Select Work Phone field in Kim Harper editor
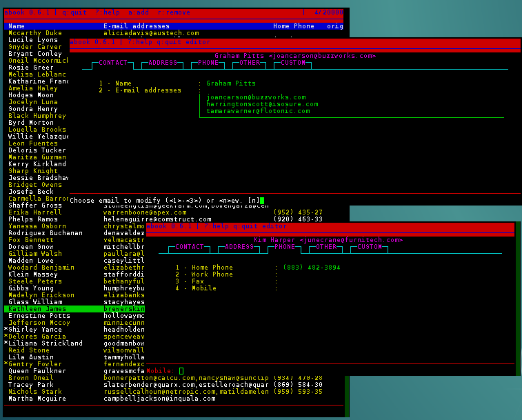This screenshot has height=420, width=522. click(204, 274)
